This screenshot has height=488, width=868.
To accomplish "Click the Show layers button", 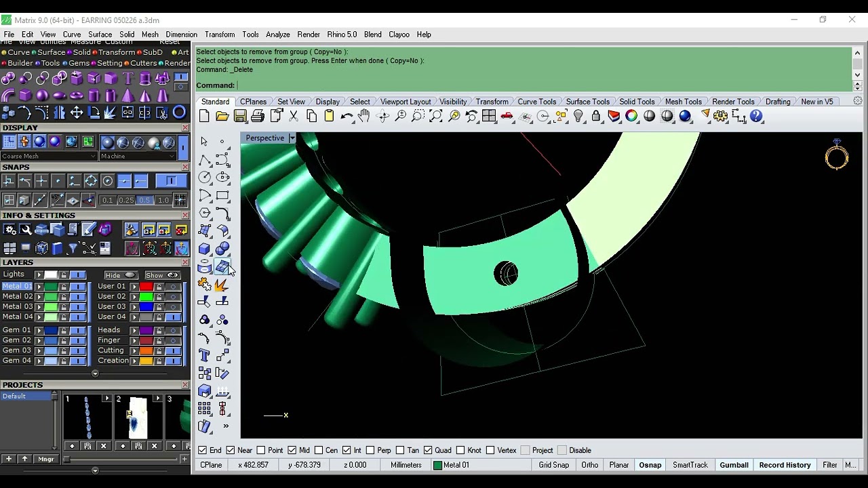I will pyautogui.click(x=162, y=275).
